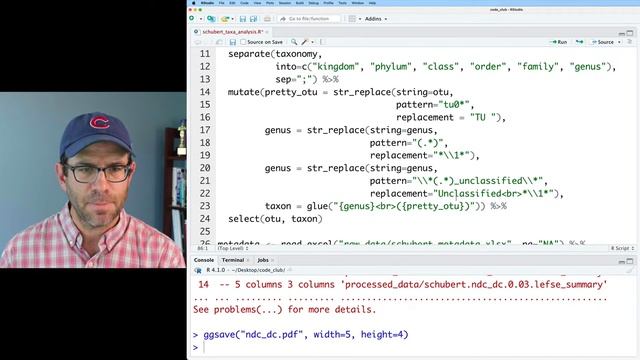Screen dimensions: 640x360
Task: Click the Show in new window icon
Action: 220,42
